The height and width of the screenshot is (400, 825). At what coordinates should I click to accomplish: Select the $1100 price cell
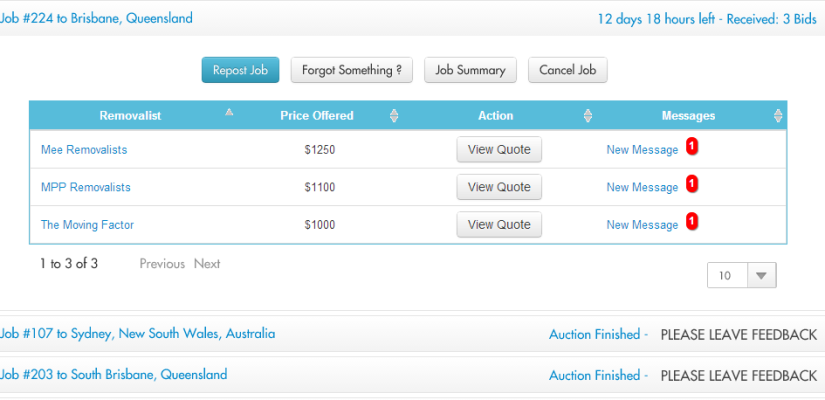pyautogui.click(x=319, y=187)
